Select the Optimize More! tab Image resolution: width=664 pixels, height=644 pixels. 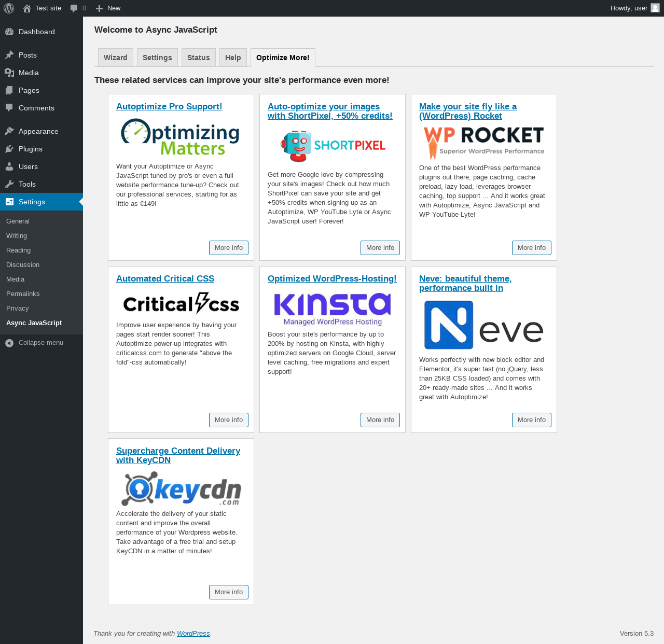283,58
